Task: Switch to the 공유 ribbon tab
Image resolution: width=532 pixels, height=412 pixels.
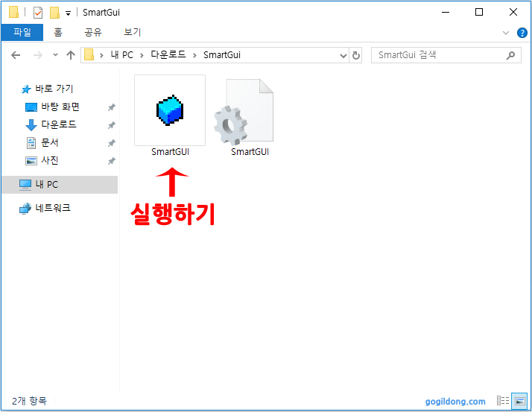Action: pos(93,32)
